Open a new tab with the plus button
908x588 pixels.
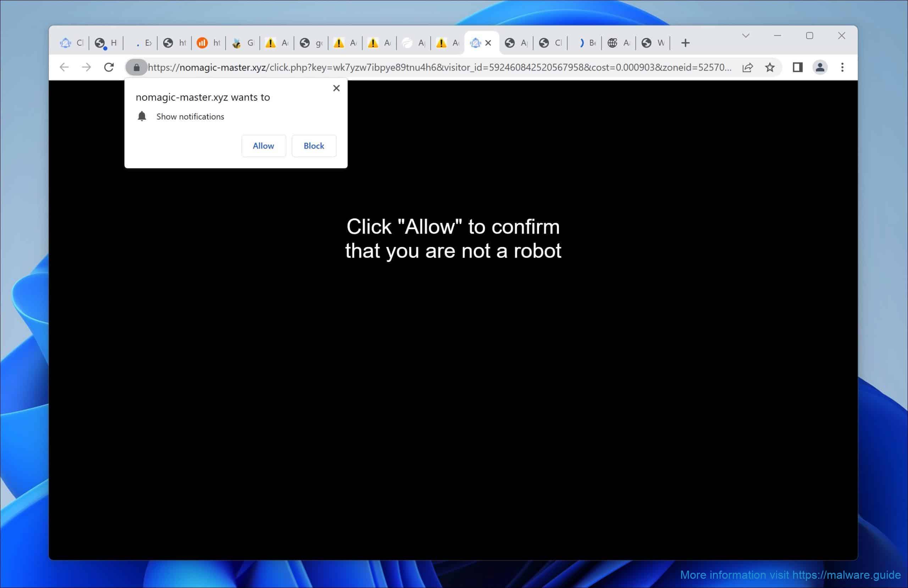pos(685,43)
